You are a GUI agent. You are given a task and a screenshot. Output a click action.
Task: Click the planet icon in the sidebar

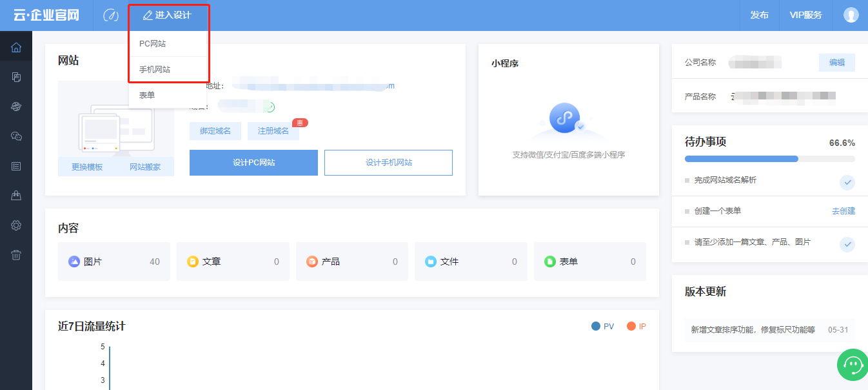[16, 107]
